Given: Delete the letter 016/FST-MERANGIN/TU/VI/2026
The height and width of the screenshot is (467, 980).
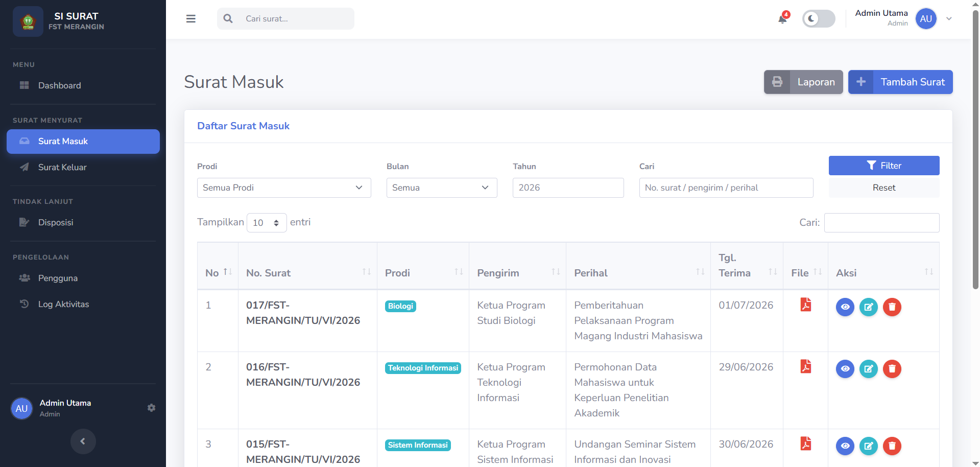Looking at the screenshot, I should [x=892, y=369].
